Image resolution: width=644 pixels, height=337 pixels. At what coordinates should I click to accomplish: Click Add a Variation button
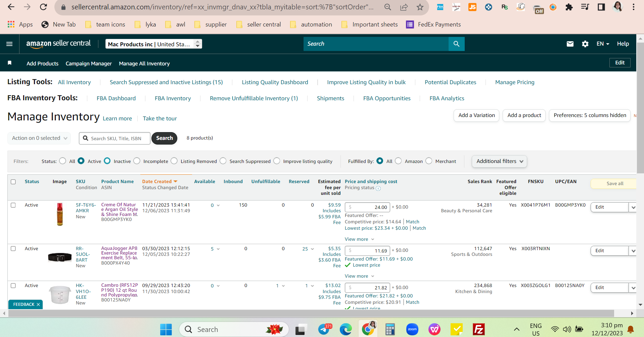pos(477,115)
